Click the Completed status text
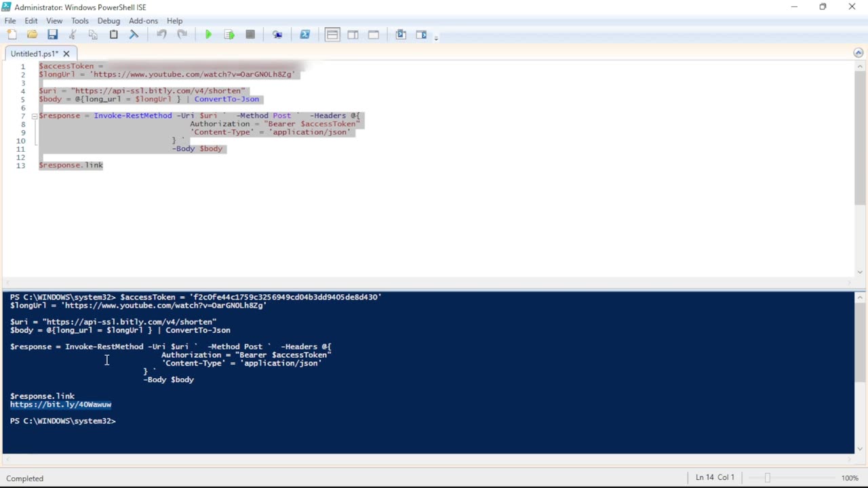868x488 pixels. 25,479
